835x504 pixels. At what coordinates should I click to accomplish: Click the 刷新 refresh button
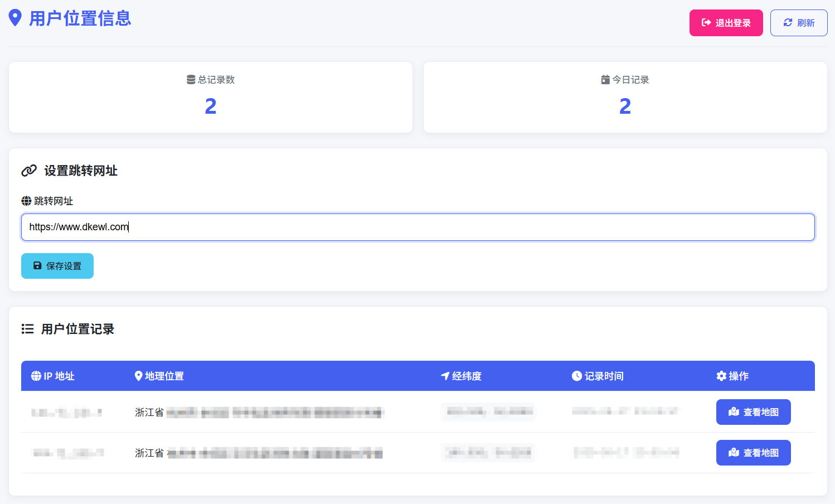coord(798,23)
